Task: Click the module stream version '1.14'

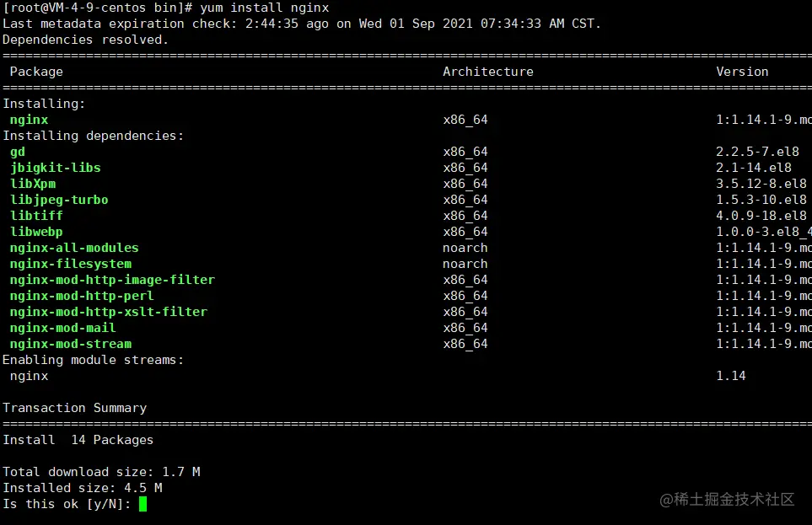Action: tap(731, 376)
